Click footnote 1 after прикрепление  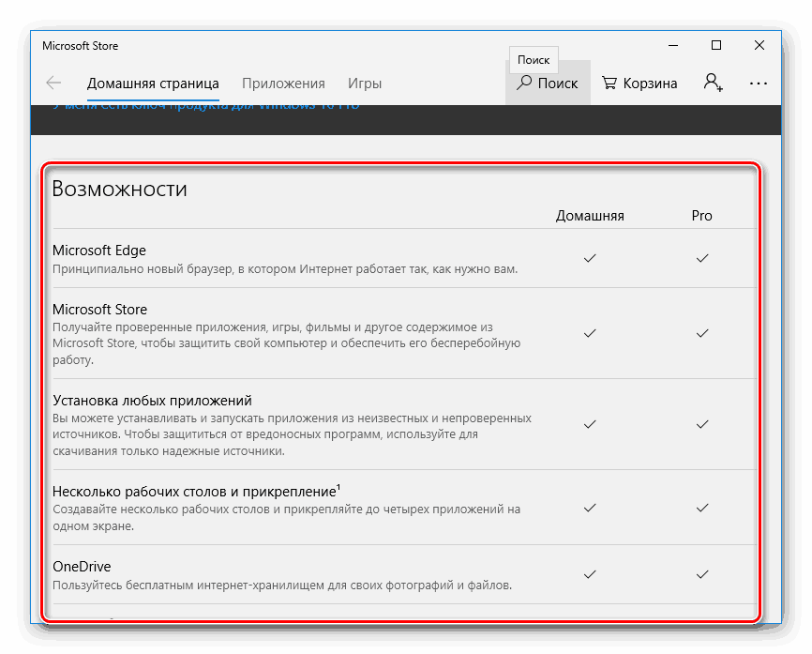click(x=338, y=488)
